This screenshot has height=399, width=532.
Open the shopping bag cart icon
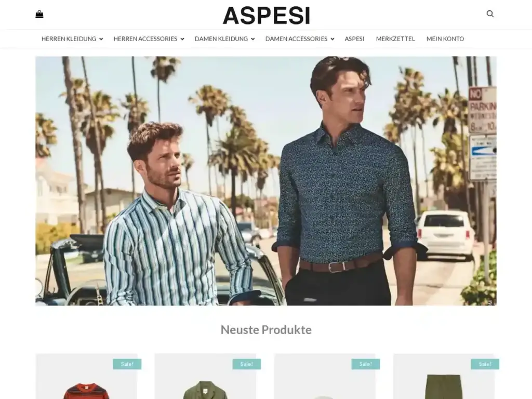pyautogui.click(x=39, y=14)
